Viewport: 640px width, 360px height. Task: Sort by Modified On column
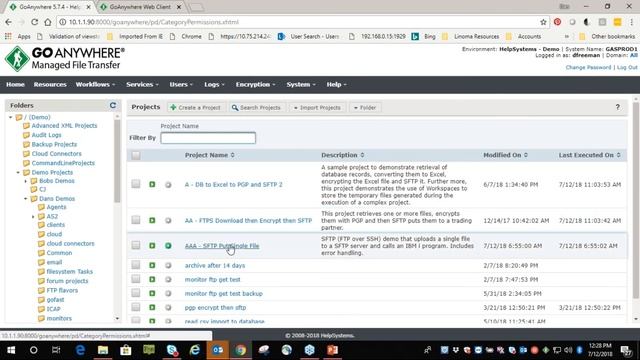(x=505, y=155)
